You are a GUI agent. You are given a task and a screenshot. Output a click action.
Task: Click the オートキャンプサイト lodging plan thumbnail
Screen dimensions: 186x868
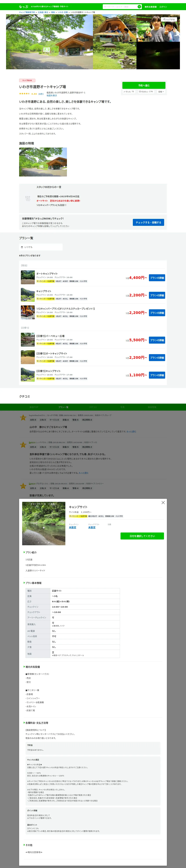coord(28,277)
